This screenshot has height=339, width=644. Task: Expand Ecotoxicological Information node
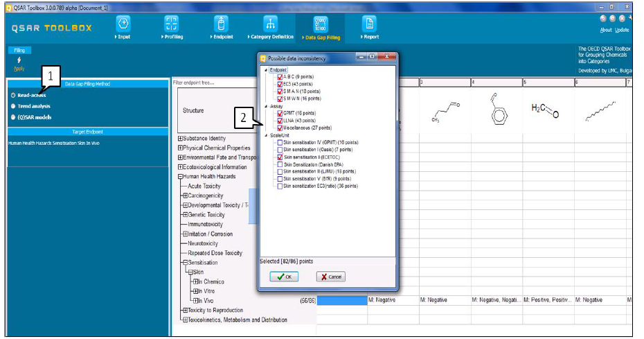[x=180, y=167]
